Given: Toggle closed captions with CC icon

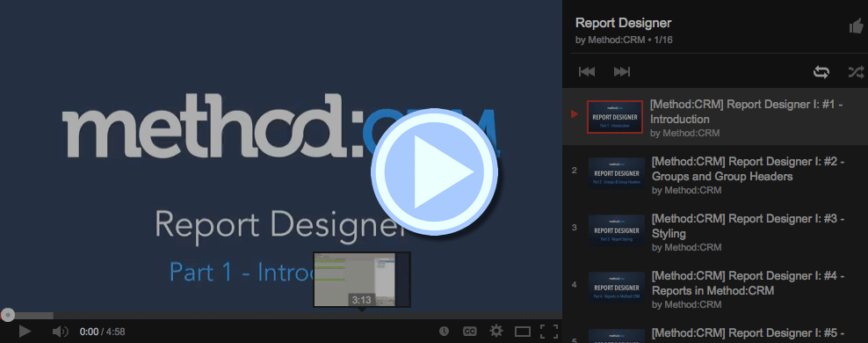Looking at the screenshot, I should pyautogui.click(x=469, y=332).
